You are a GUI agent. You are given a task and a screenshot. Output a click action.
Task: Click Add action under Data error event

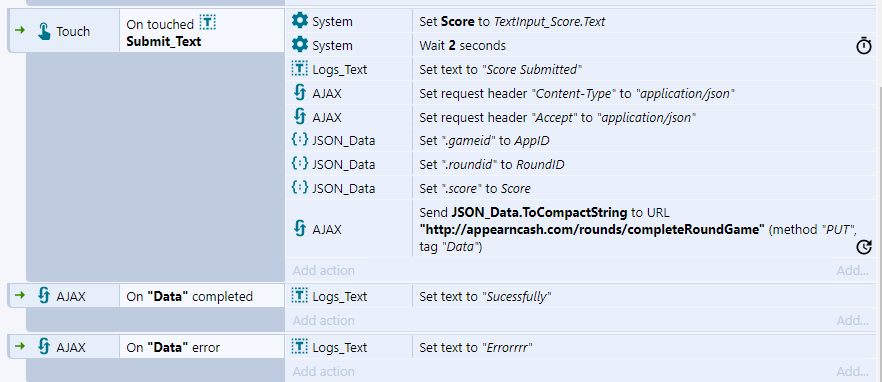[323, 371]
